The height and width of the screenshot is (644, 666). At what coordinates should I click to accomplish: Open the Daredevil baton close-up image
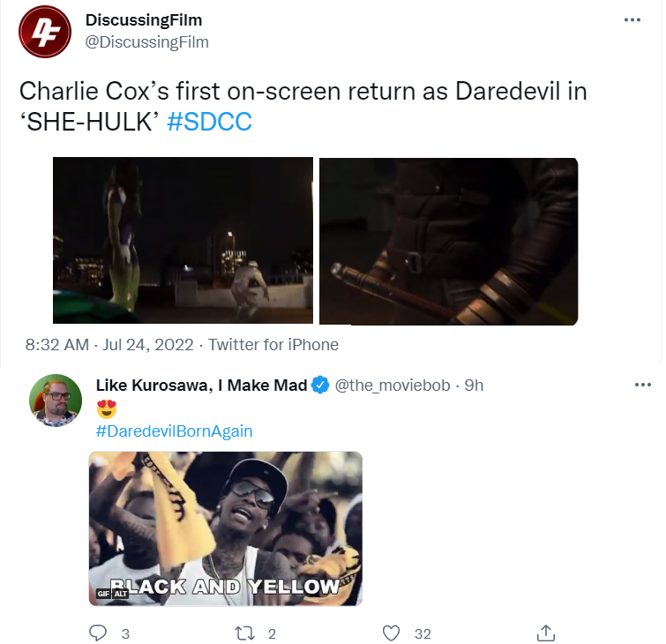448,242
